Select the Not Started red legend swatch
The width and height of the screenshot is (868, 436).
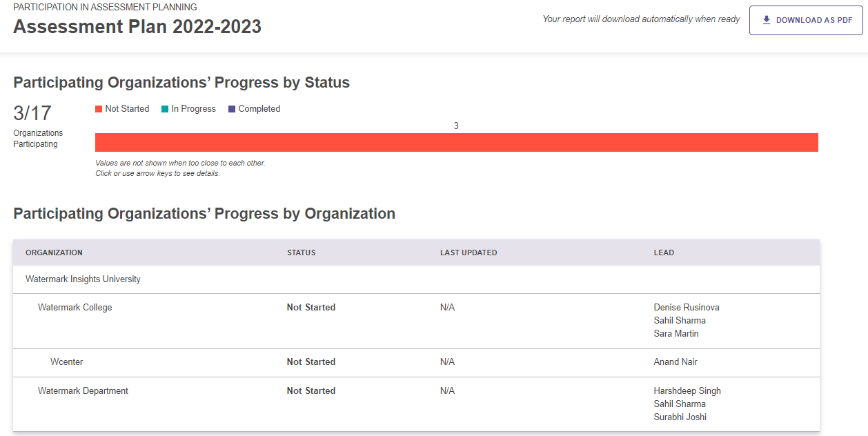(x=99, y=109)
